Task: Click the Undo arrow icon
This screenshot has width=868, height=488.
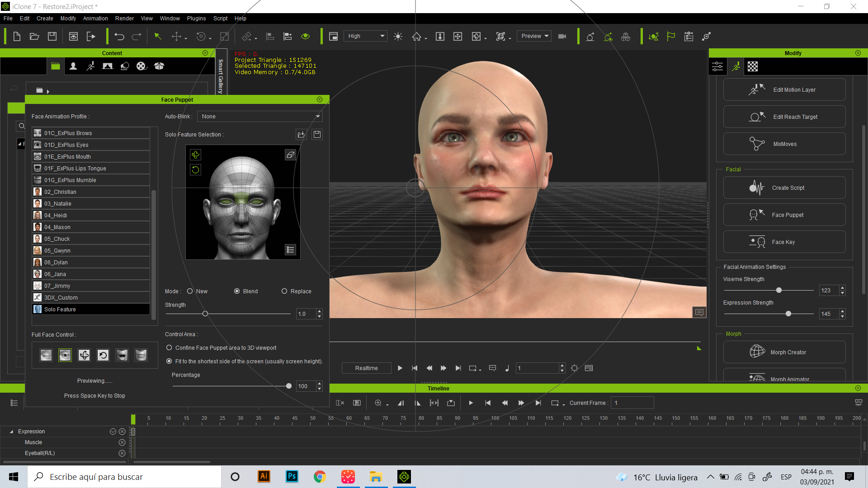Action: pos(119,37)
